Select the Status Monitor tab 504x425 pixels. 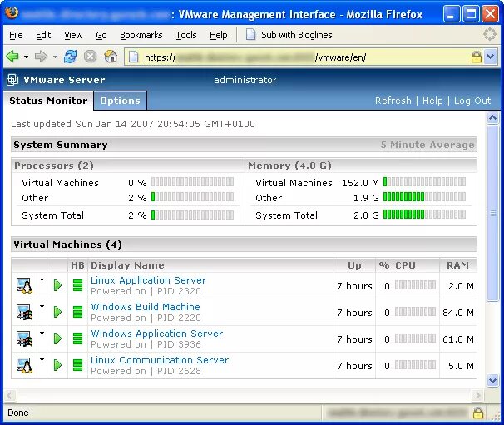tap(48, 101)
